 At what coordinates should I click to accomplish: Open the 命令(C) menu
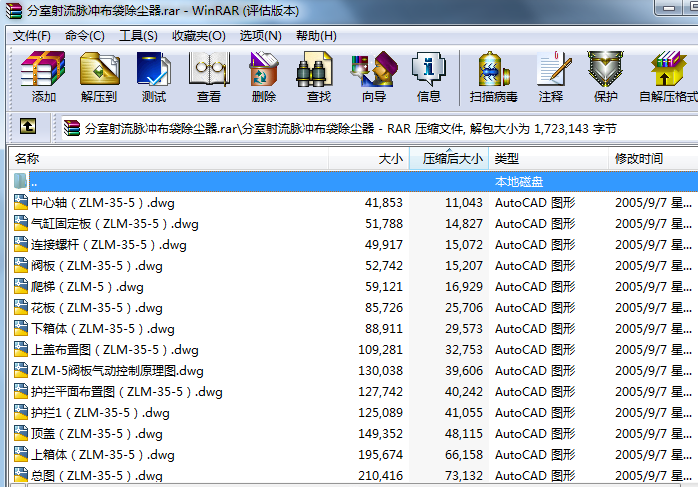(85, 36)
